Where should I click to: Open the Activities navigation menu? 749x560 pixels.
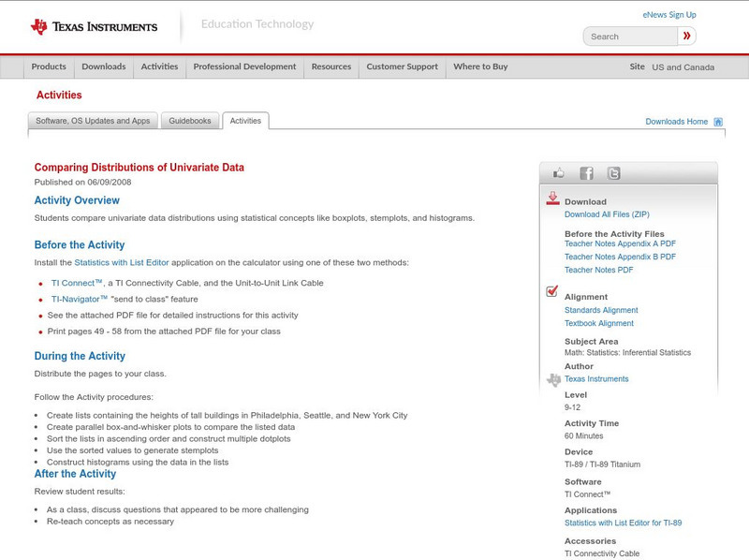click(159, 66)
